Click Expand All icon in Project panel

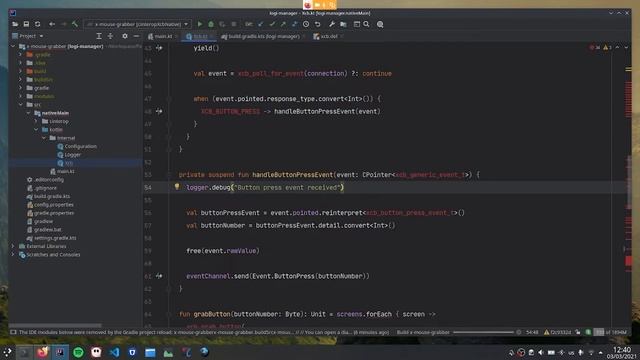[99, 36]
